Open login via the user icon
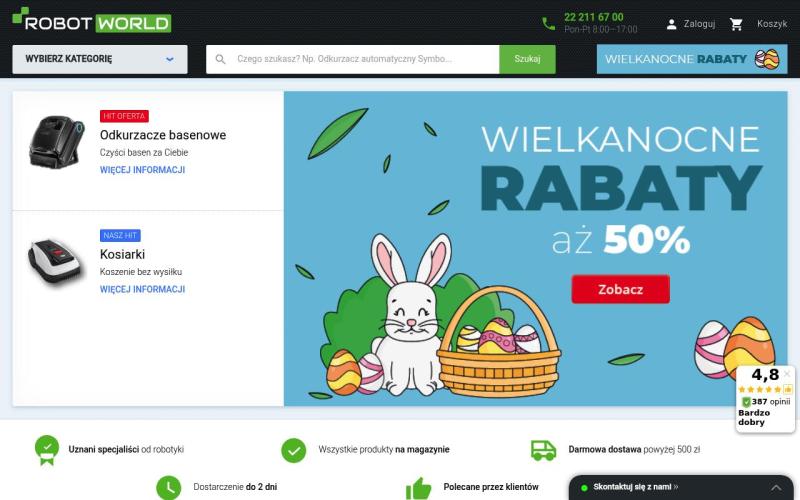The image size is (800, 500). click(671, 24)
